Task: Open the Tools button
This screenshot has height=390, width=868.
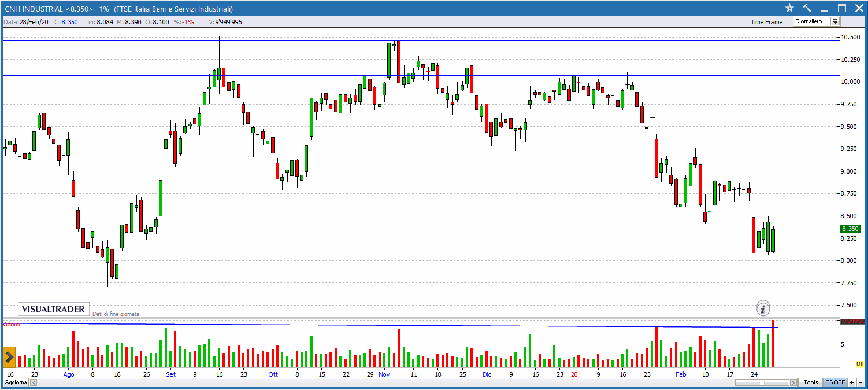Action: tap(811, 382)
